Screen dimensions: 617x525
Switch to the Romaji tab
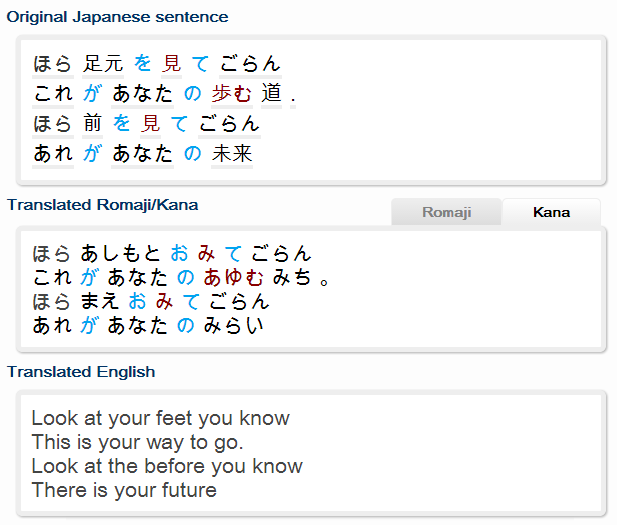pyautogui.click(x=446, y=212)
